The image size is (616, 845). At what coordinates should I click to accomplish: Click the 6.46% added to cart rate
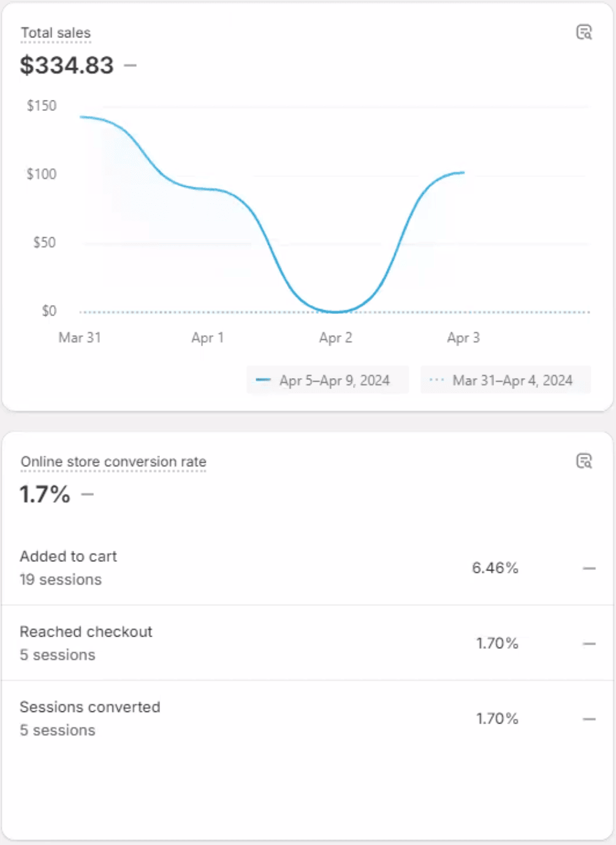point(495,568)
